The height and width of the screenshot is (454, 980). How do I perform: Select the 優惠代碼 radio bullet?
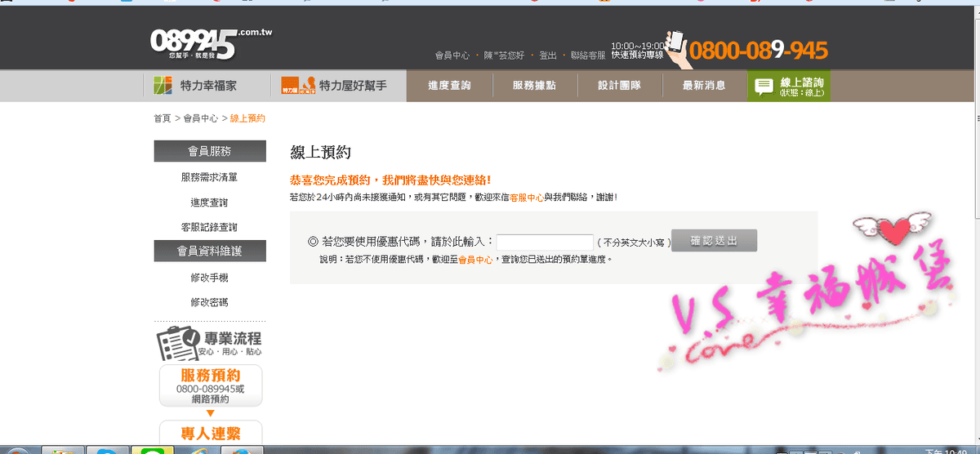point(313,242)
